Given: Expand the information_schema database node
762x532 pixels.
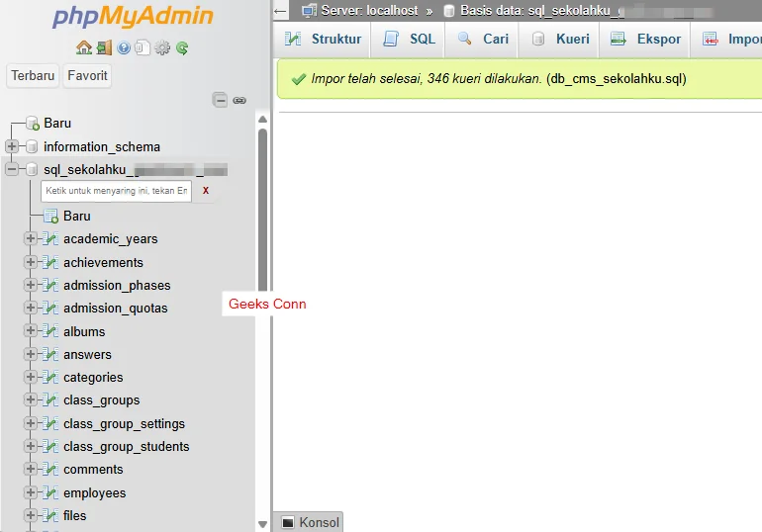Looking at the screenshot, I should click(x=12, y=146).
